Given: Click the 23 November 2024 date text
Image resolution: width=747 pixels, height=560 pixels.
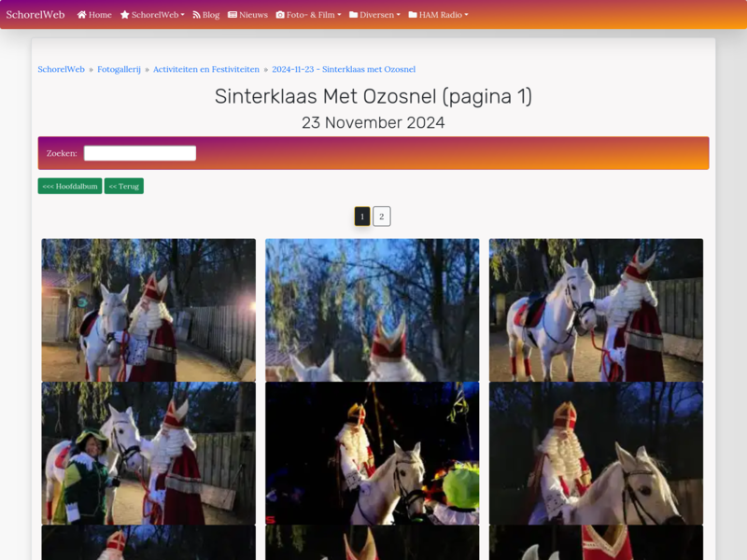Looking at the screenshot, I should tap(373, 123).
